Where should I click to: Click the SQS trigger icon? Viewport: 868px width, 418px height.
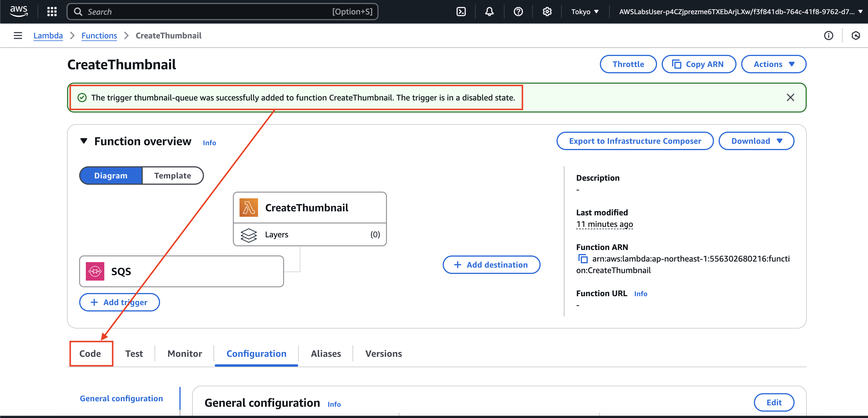point(95,271)
